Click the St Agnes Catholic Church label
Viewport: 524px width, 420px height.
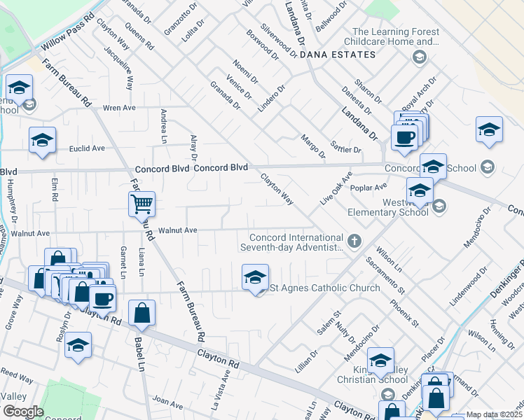[325, 288]
